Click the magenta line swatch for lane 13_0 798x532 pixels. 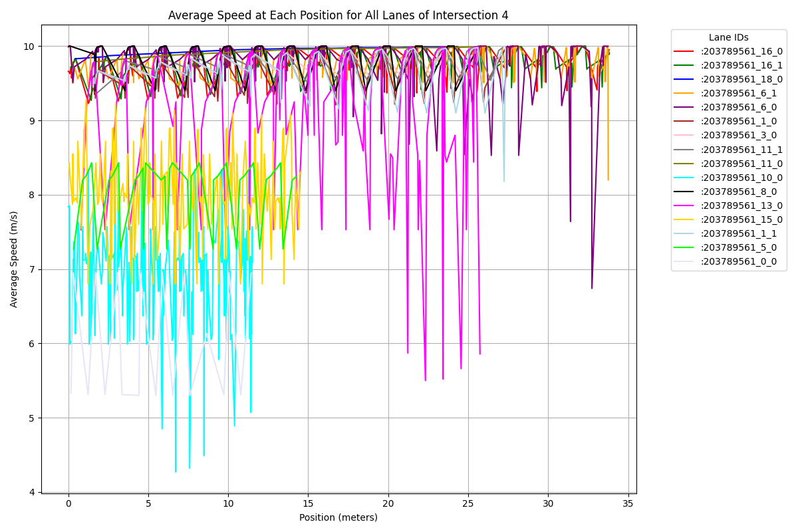pyautogui.click(x=684, y=205)
